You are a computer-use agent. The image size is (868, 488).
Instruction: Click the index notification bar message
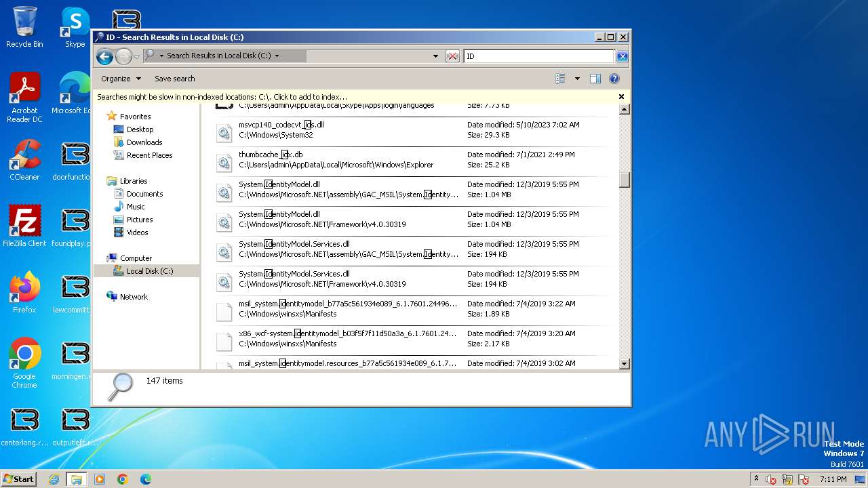click(x=222, y=97)
